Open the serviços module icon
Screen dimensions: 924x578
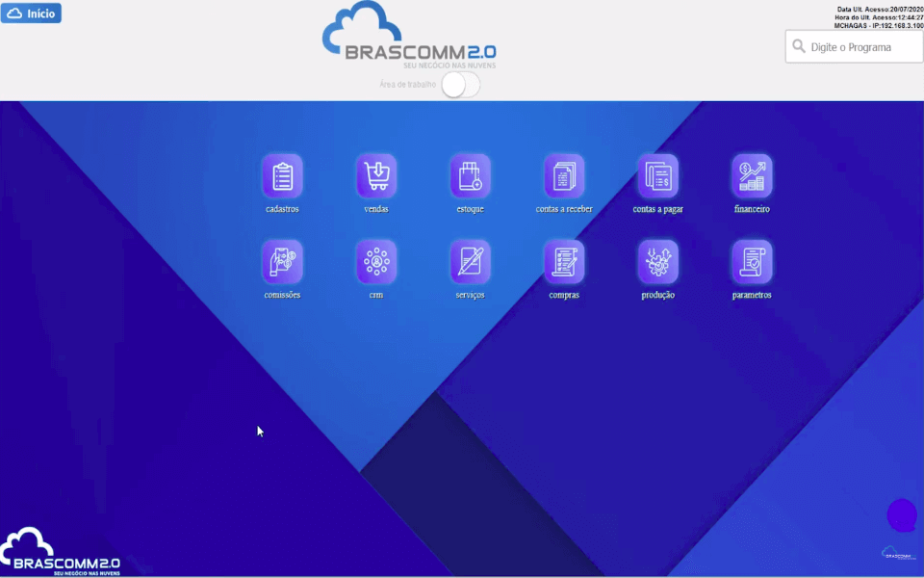tap(471, 262)
